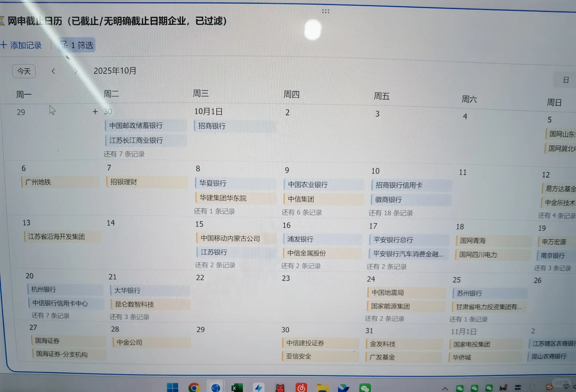This screenshot has width=576, height=392.
Task: Open the red cat app on the taskbar
Action: [x=280, y=388]
